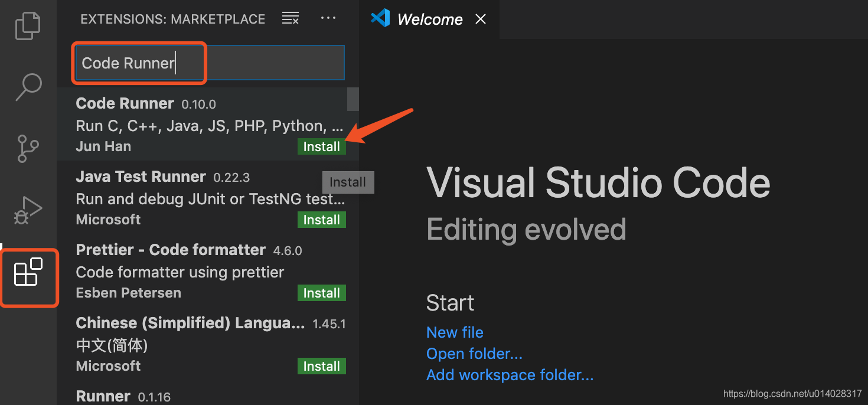
Task: Install Chinese (Simplified) Language pack
Action: coord(321,366)
